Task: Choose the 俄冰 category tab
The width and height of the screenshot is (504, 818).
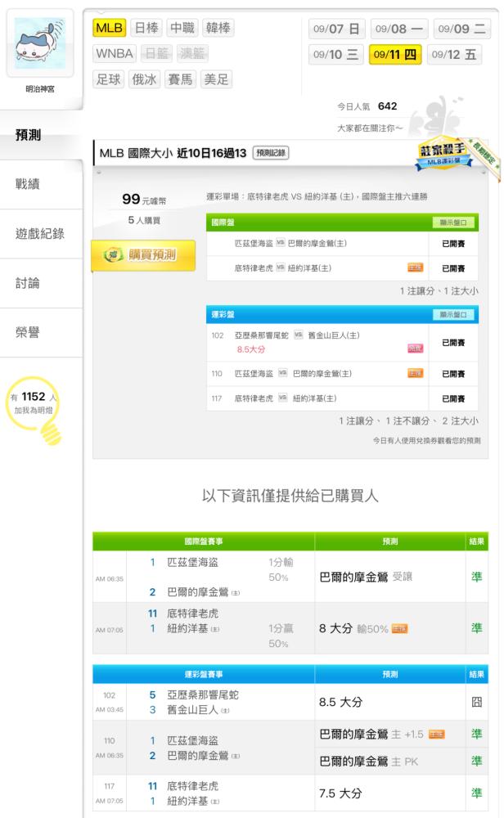Action: 144,79
